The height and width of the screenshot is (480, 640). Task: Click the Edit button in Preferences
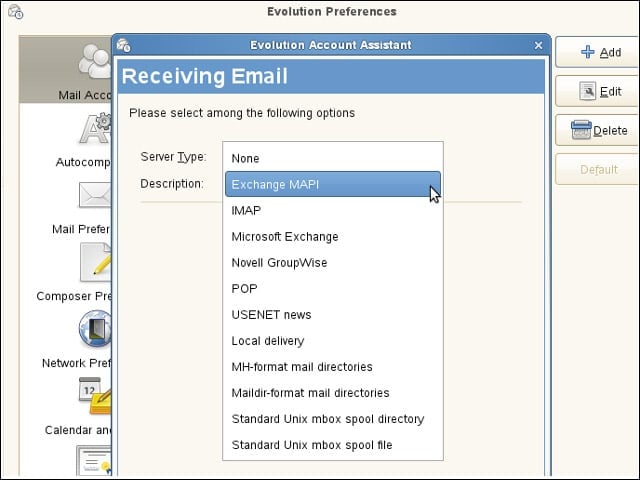[597, 91]
